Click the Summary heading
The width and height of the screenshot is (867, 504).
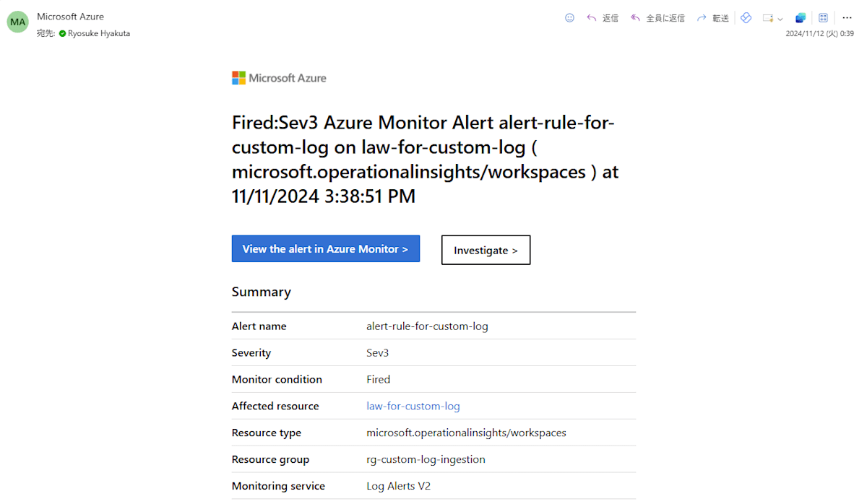[x=262, y=292]
